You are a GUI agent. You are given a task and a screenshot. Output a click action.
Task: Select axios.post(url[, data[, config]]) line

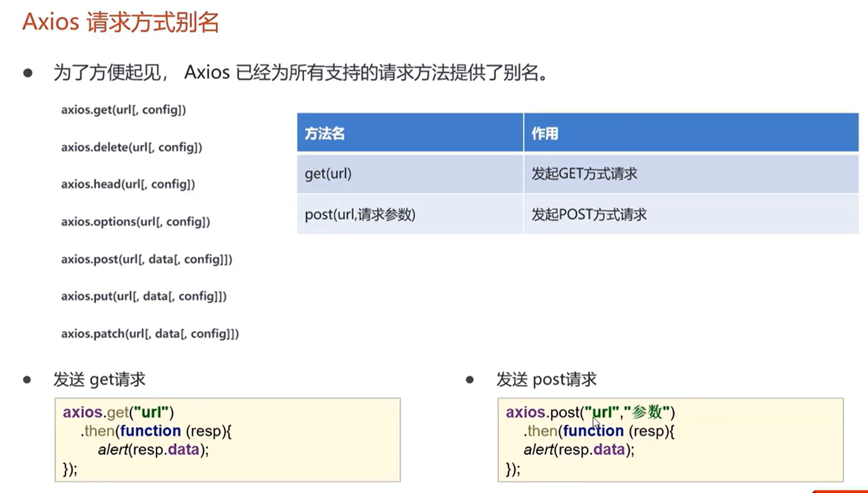point(147,259)
